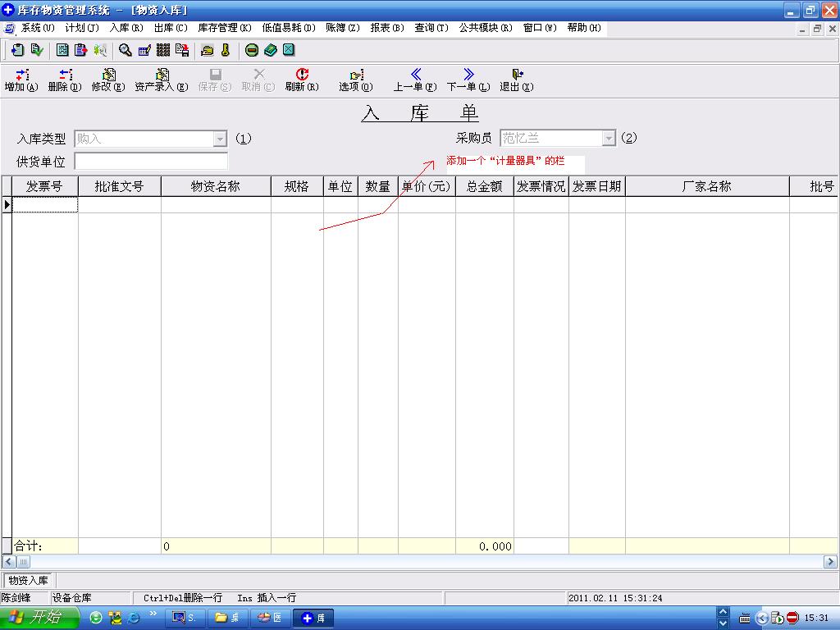Click the 批准文号 column header
The height and width of the screenshot is (630, 840).
[119, 186]
